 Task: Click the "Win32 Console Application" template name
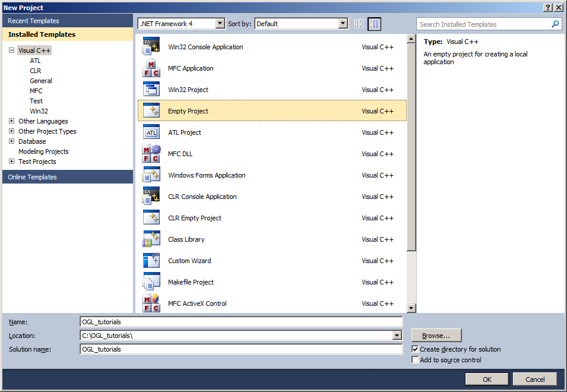(x=205, y=47)
